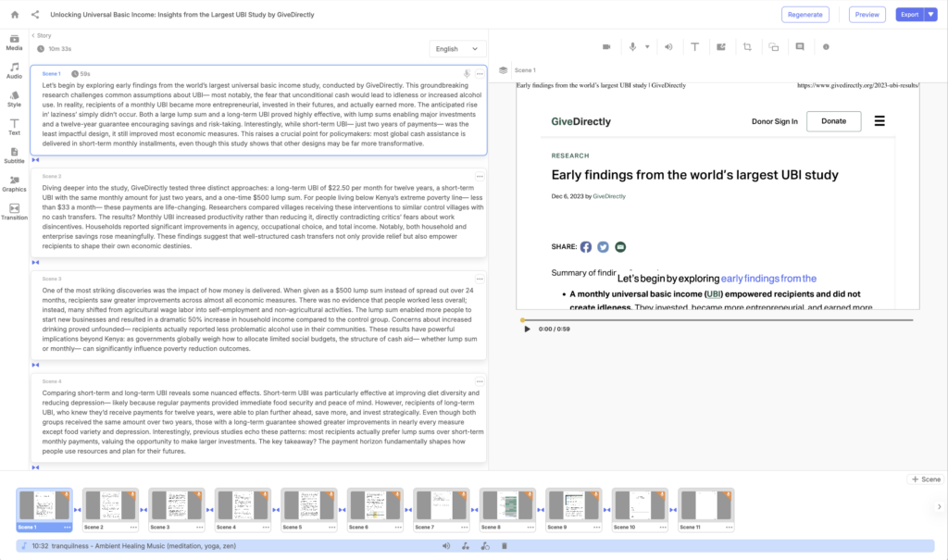Viewport: 948px width, 560px height.
Task: Click the Scene 4 script text block
Action: pyautogui.click(x=262, y=421)
